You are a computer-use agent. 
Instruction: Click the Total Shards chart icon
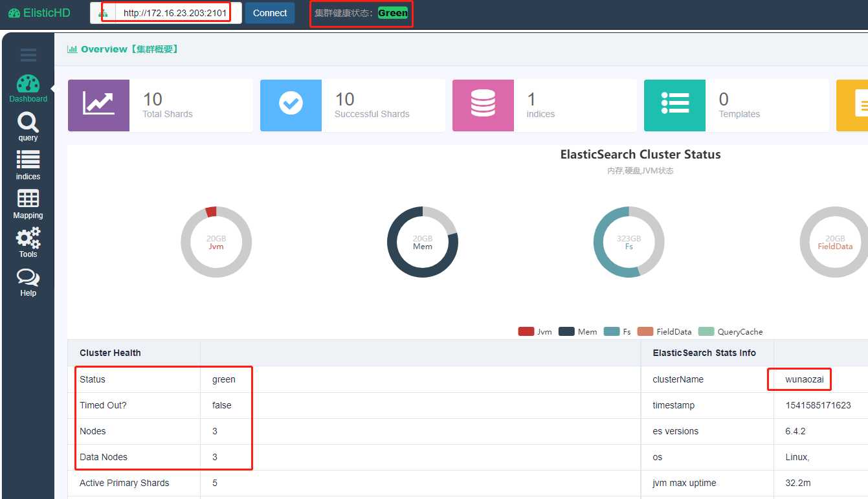(98, 105)
